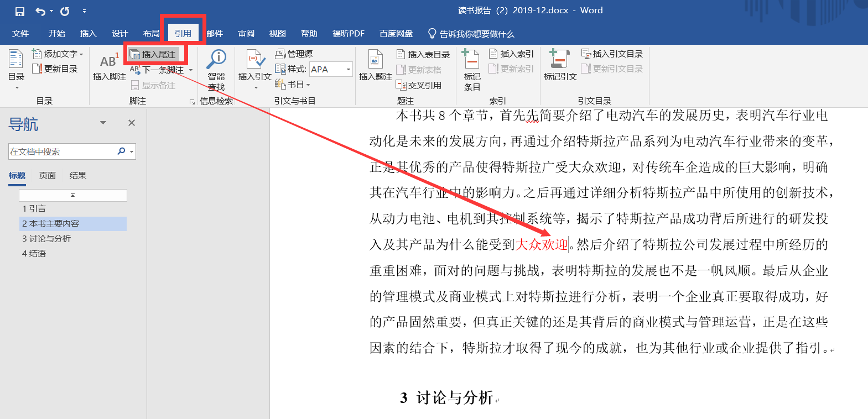Save document with the floppy disk icon
The height and width of the screenshot is (419, 868).
[20, 11]
